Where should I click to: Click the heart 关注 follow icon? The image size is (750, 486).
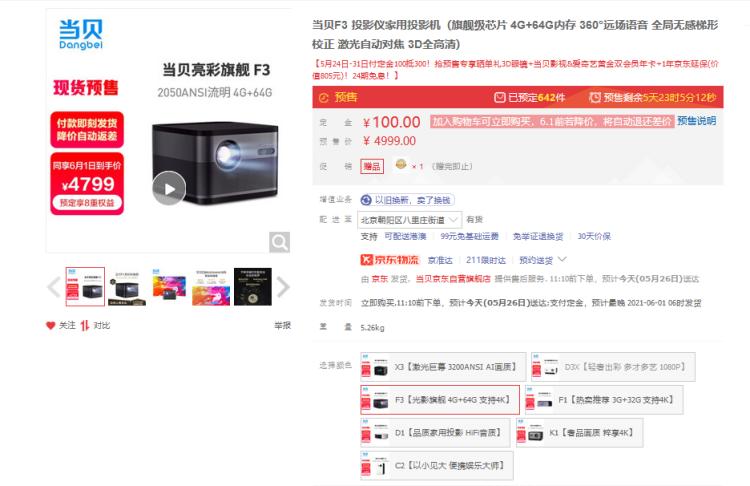[x=51, y=325]
